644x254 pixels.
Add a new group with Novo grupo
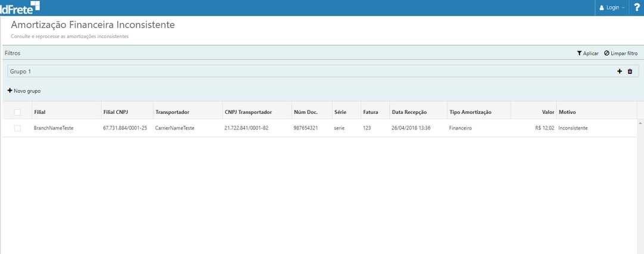pyautogui.click(x=24, y=91)
